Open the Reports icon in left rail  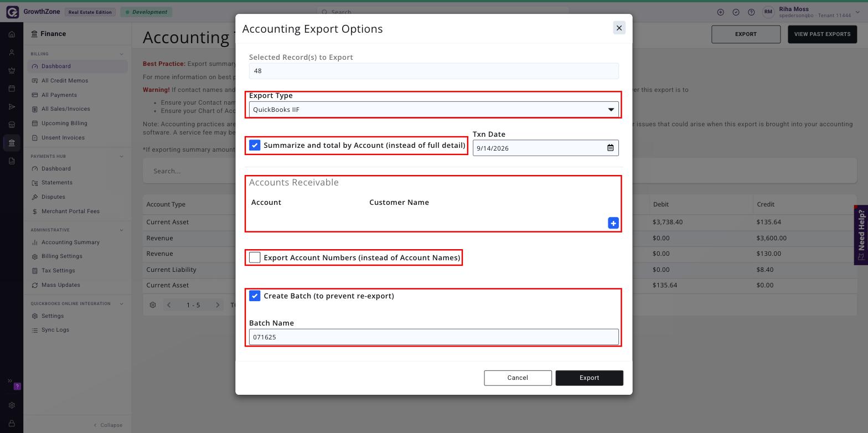point(12,161)
